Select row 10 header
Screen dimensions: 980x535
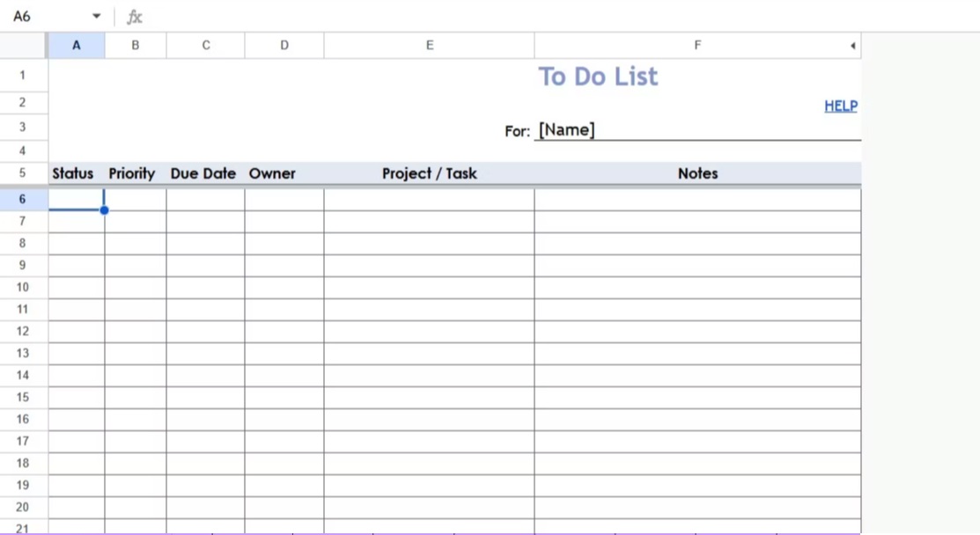(22, 287)
